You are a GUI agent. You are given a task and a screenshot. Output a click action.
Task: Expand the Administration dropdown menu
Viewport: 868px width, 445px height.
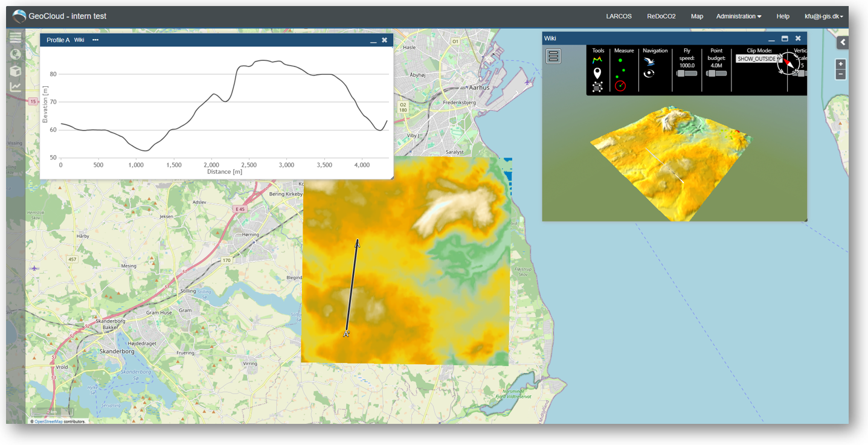tap(739, 16)
